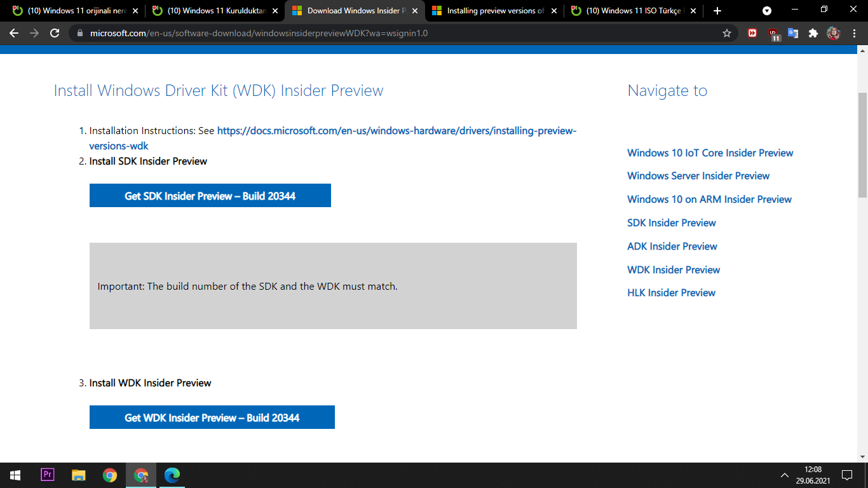The height and width of the screenshot is (488, 868).
Task: Open Windows 10 on ARM Insider Preview link
Action: 710,200
